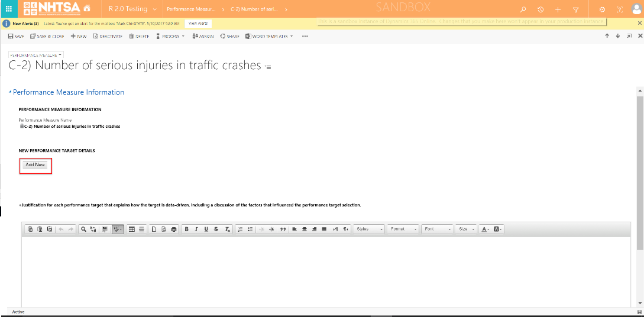Click chevron after the C-2) record breadcrumb

click(x=286, y=9)
